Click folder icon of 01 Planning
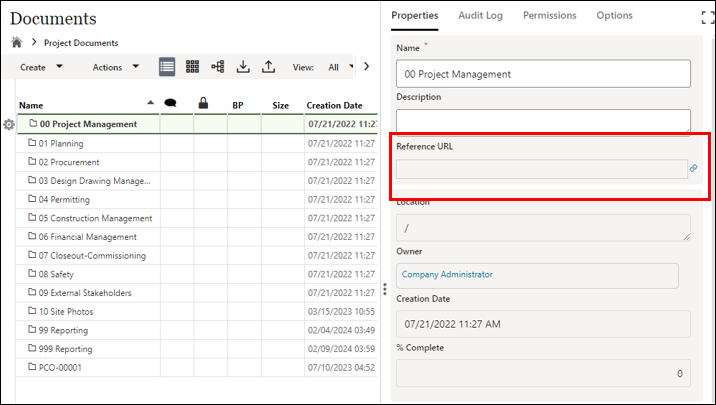 click(x=32, y=142)
